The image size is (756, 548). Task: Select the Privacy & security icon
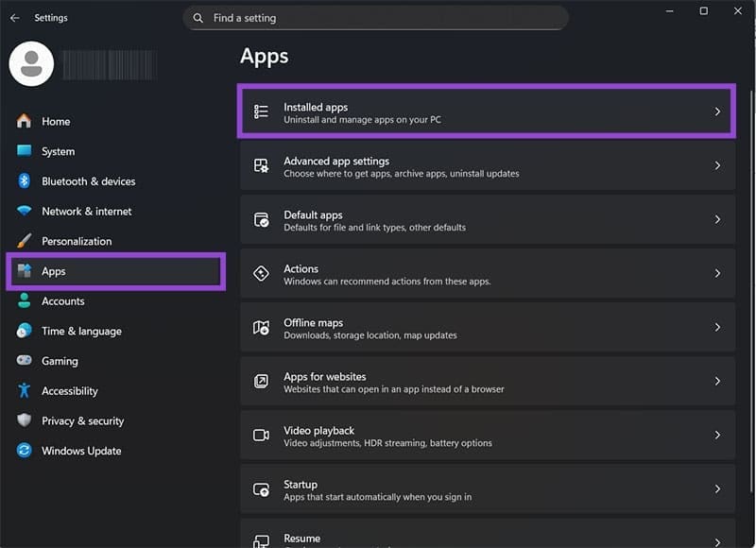pyautogui.click(x=24, y=420)
